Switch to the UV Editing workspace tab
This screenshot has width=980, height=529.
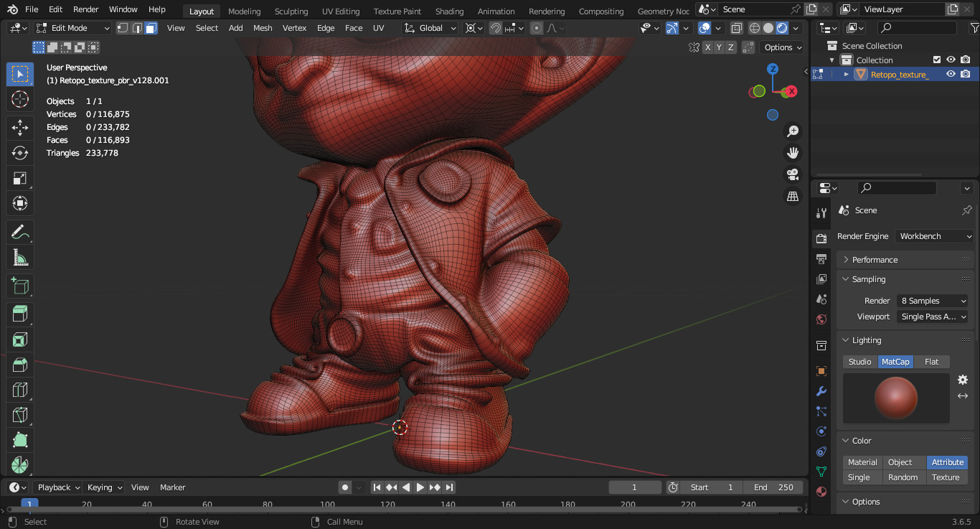341,11
